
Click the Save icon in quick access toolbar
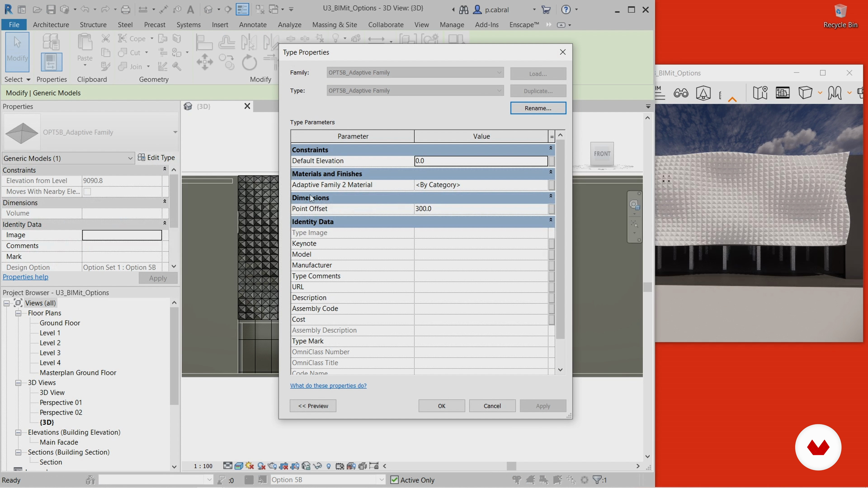[x=51, y=9]
